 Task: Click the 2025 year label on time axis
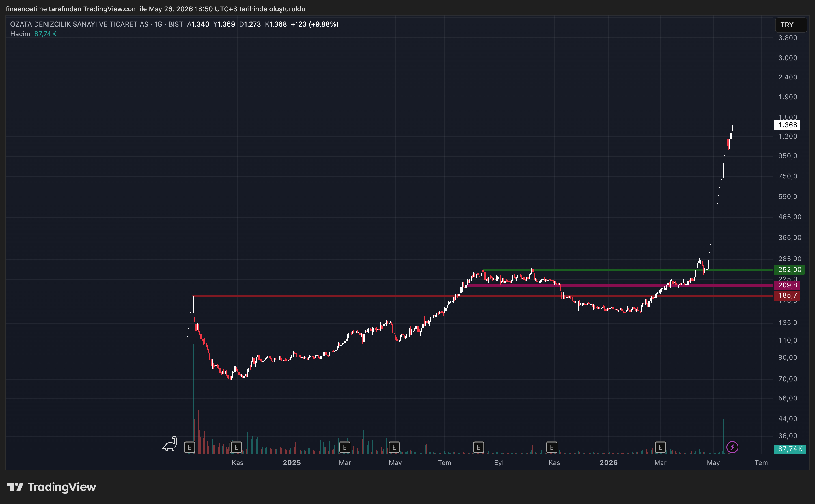292,463
